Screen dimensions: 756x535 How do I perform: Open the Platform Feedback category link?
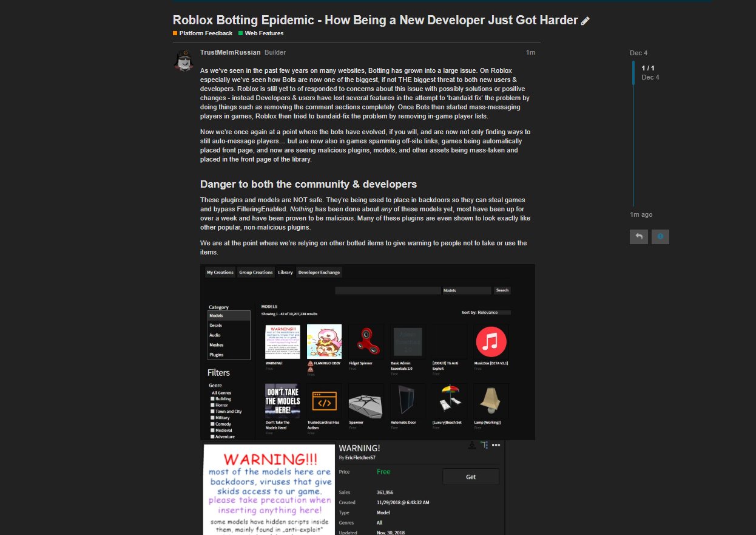pos(203,33)
